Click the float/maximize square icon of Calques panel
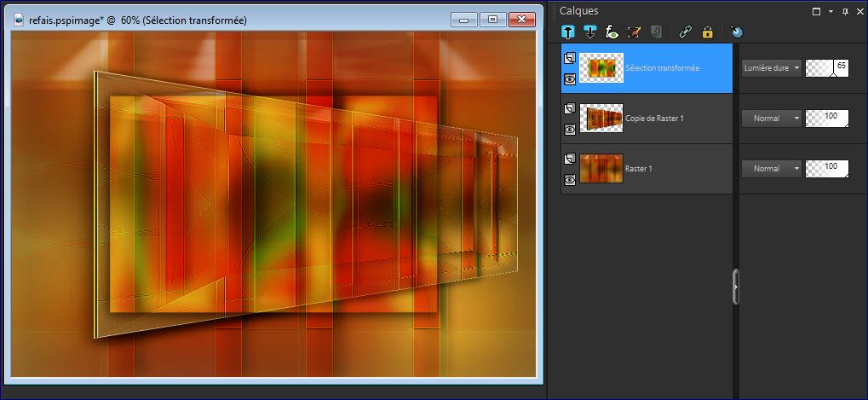 (816, 11)
